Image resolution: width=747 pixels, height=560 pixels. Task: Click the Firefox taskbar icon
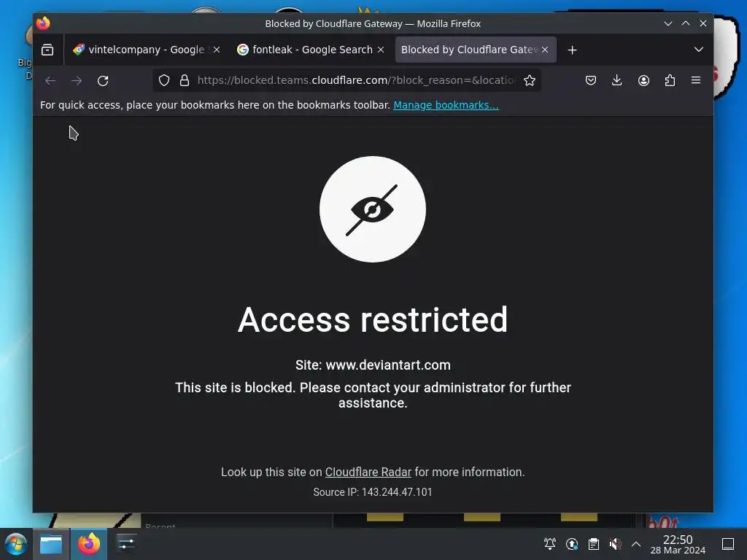(89, 544)
